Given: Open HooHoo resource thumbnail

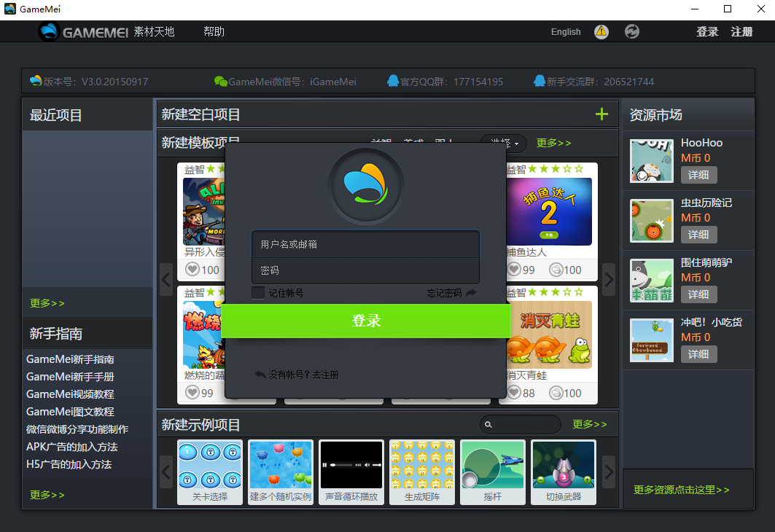Looking at the screenshot, I should [x=652, y=161].
